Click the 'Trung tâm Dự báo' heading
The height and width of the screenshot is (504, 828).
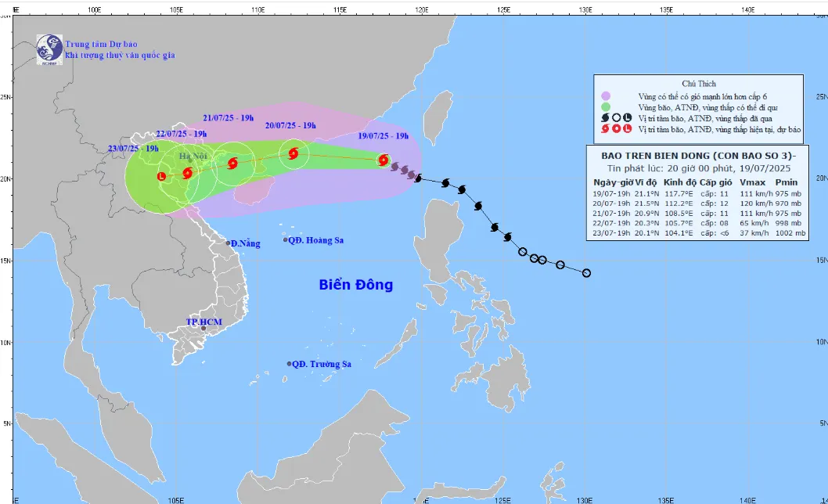(102, 45)
